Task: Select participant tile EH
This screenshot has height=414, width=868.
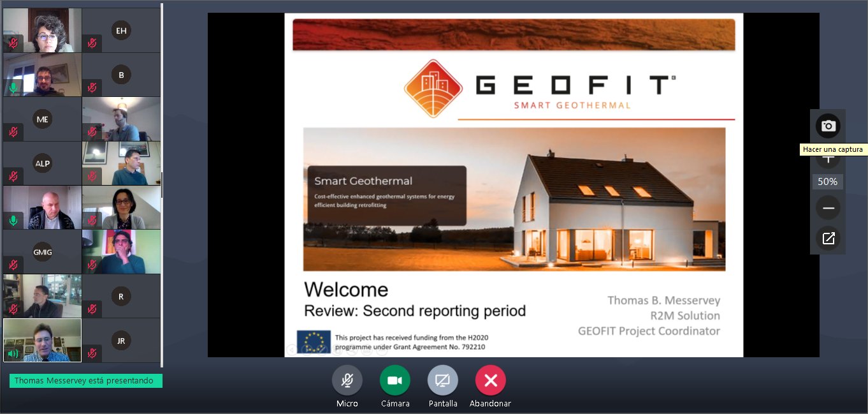Action: [121, 31]
